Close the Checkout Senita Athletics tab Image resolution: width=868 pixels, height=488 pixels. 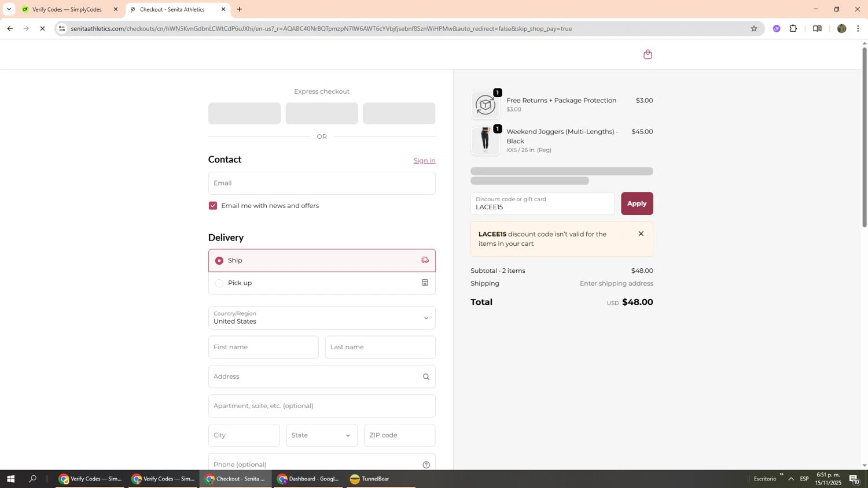[x=223, y=9]
